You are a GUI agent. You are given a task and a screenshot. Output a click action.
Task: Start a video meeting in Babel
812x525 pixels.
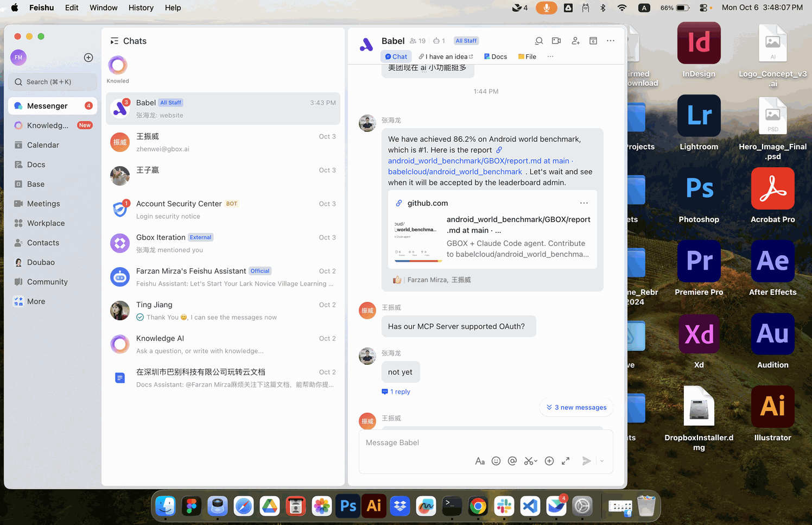(556, 41)
